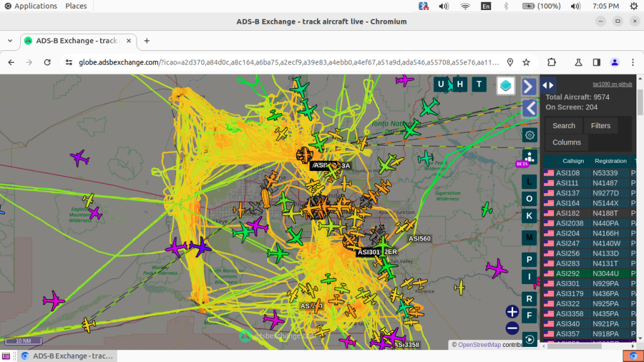Open the Extensions puzzle icon
The image size is (644, 362).
coord(552,62)
